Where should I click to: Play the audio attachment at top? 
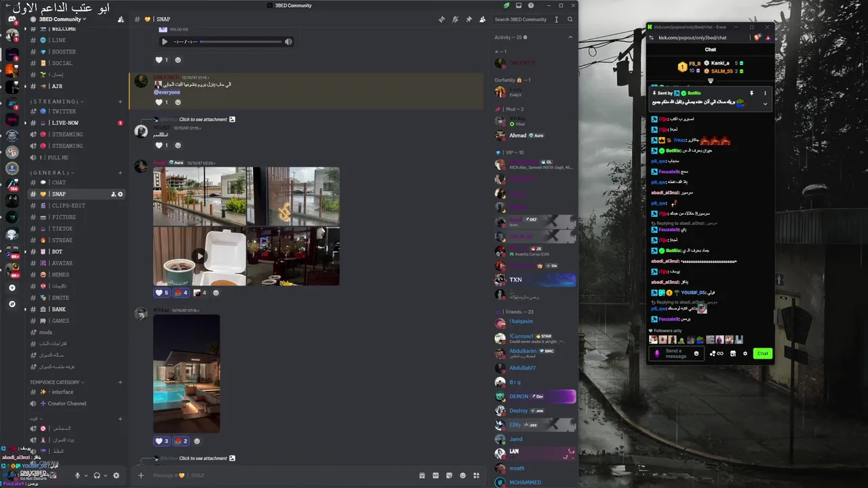[x=164, y=41]
